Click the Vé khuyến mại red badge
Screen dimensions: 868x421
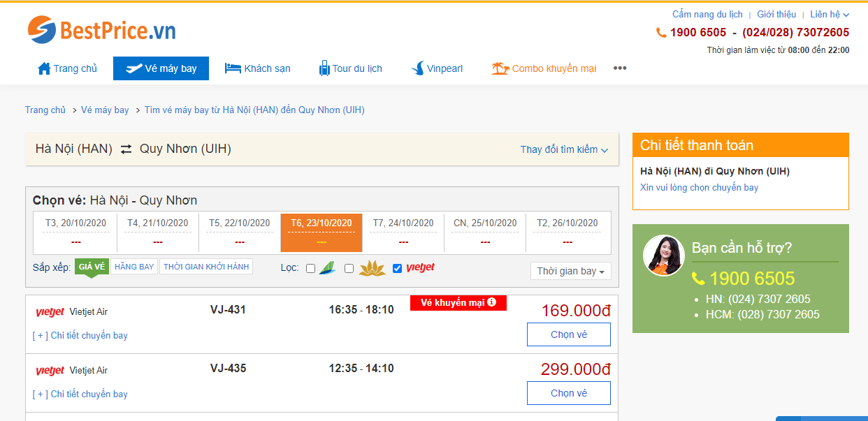click(458, 302)
